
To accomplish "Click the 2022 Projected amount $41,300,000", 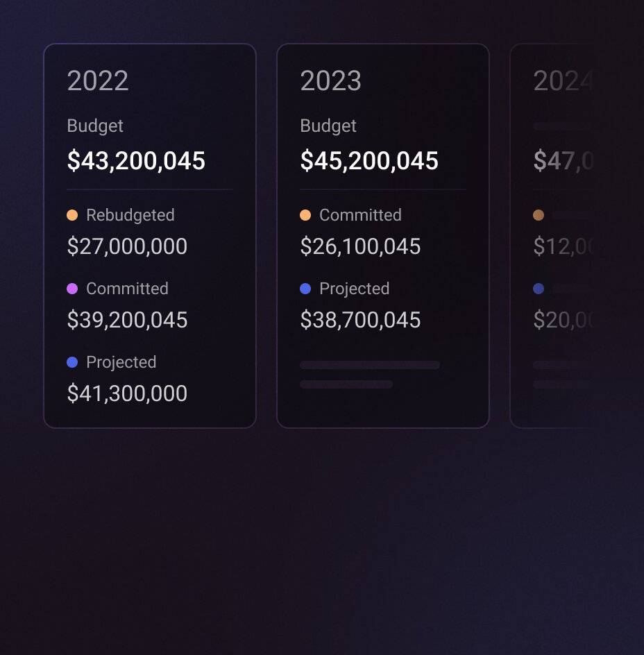I will [127, 393].
